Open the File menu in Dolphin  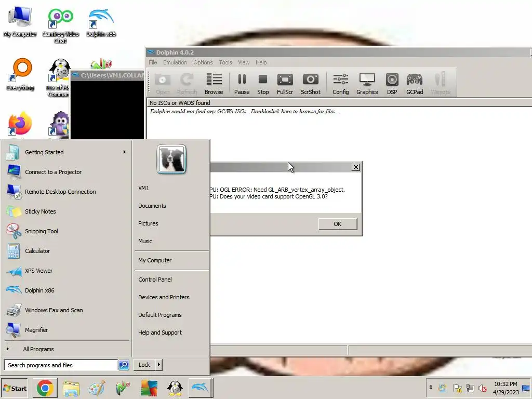[153, 62]
